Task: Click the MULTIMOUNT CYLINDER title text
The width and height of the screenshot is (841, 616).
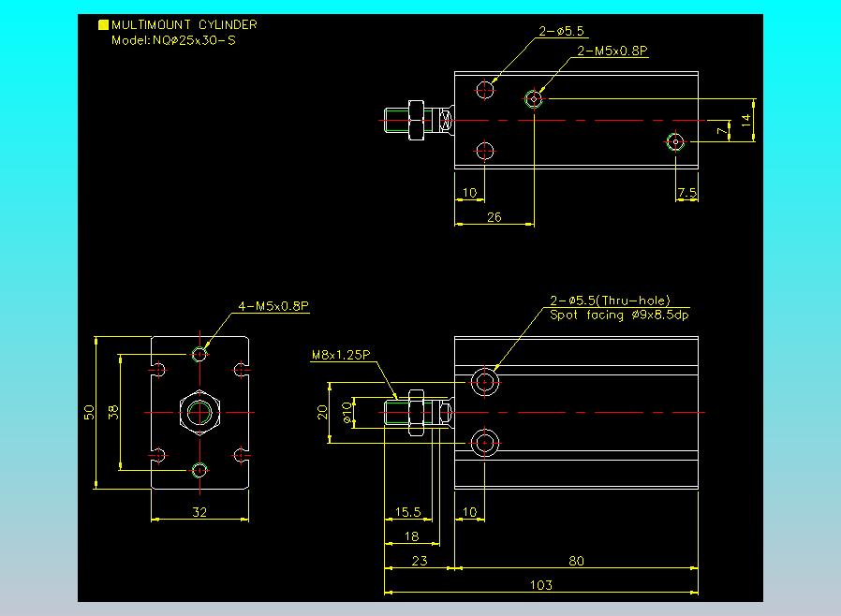Action: 184,24
